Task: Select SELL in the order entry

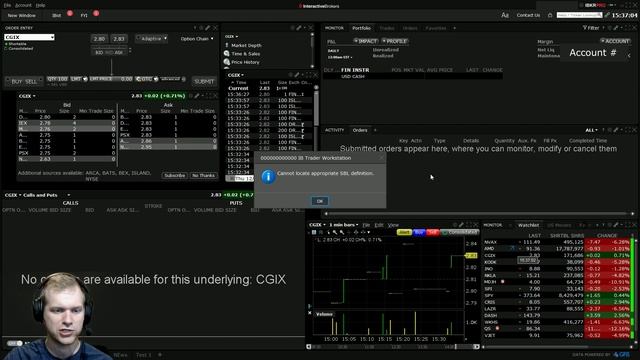Action: click(x=31, y=82)
